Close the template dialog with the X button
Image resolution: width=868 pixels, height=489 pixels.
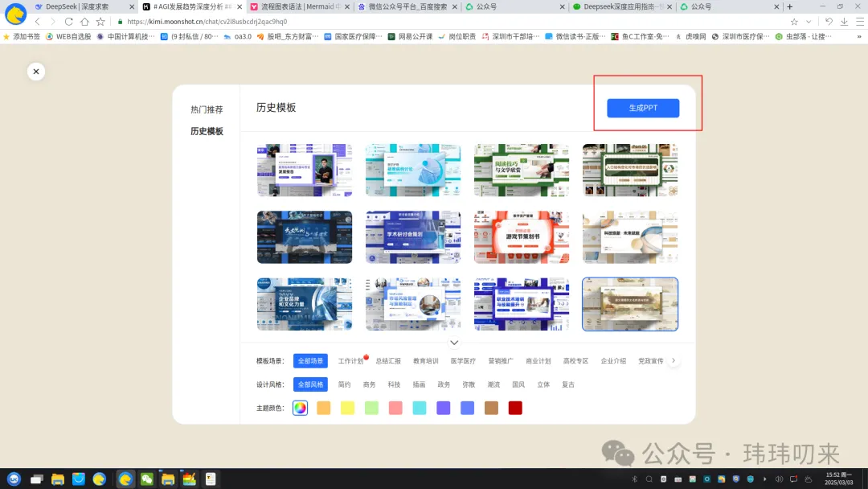click(36, 72)
